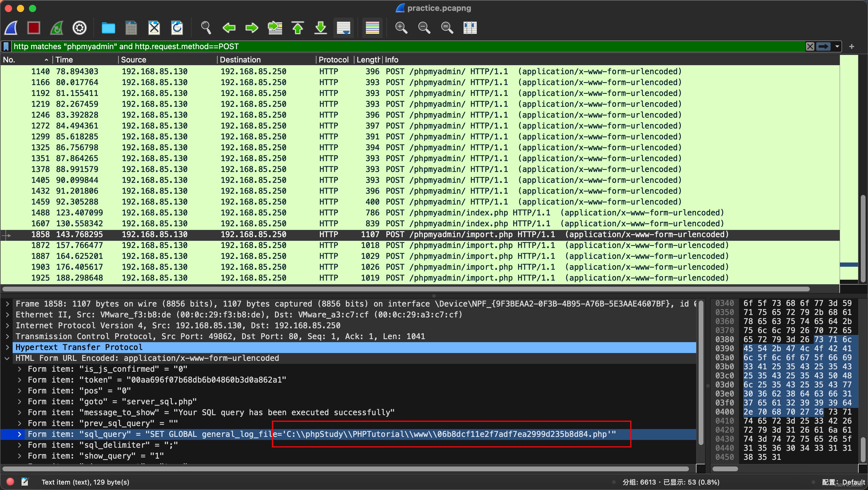Click the find packet magnifier icon
This screenshot has width=868, height=490.
(206, 28)
